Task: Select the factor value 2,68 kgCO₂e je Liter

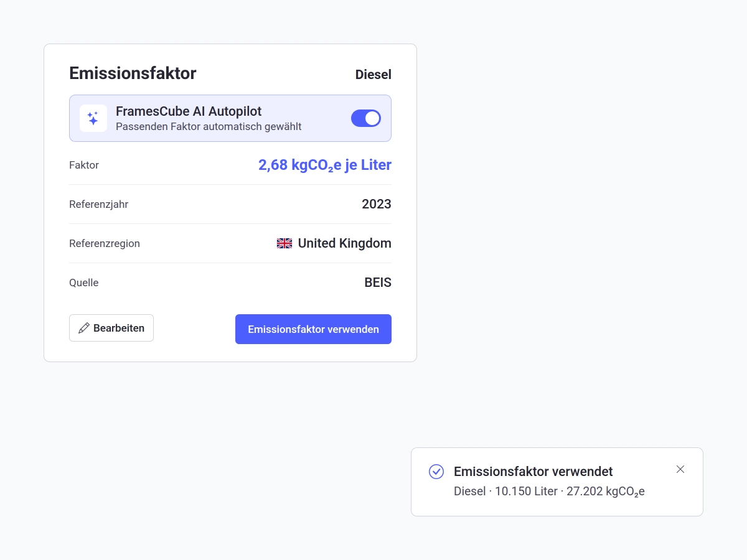Action: coord(325,165)
